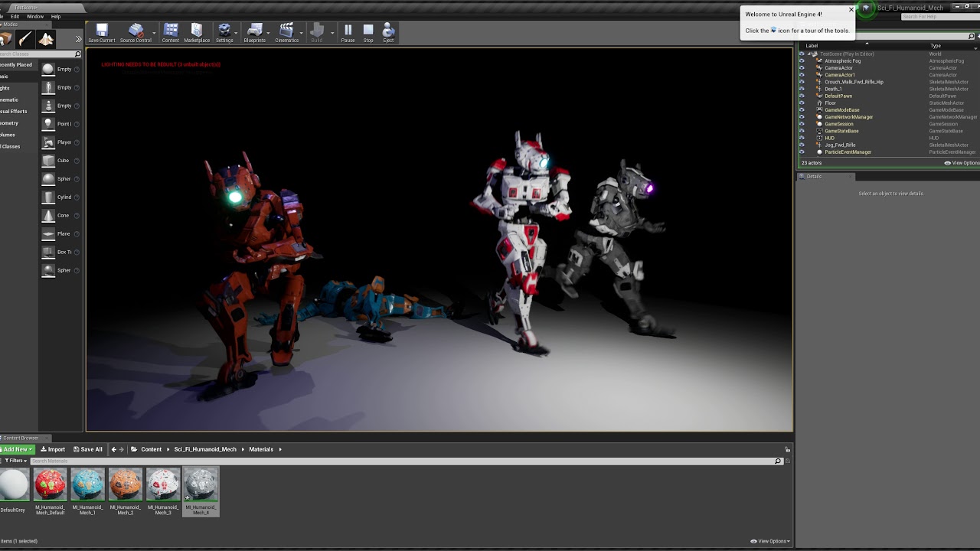Hide the Jog_Fwd_Rifle actor
The height and width of the screenshot is (551, 980).
click(x=802, y=145)
